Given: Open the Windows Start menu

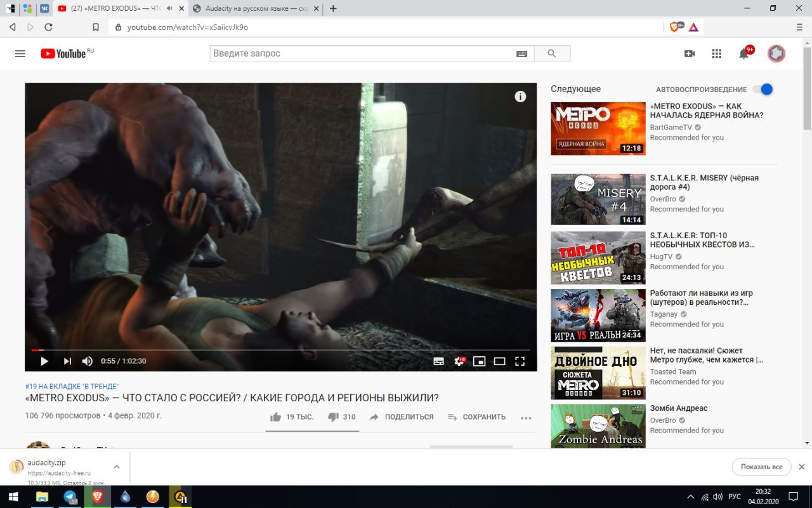Looking at the screenshot, I should (x=13, y=497).
